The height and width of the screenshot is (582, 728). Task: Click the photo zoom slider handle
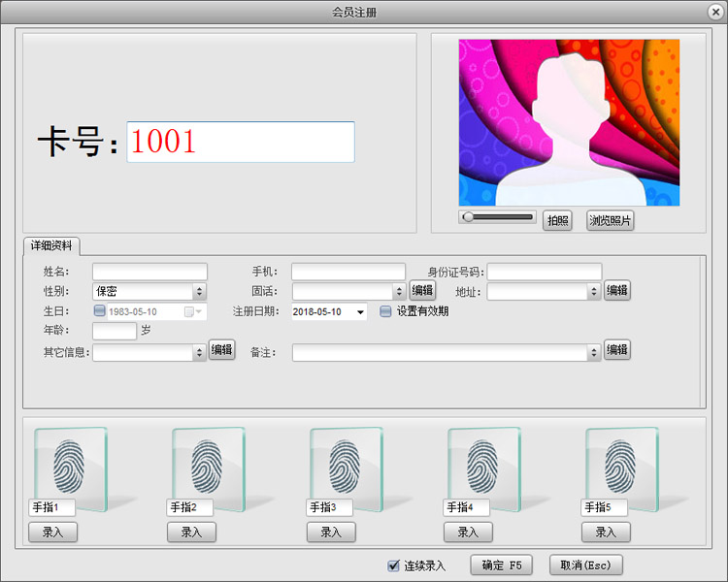pos(469,217)
